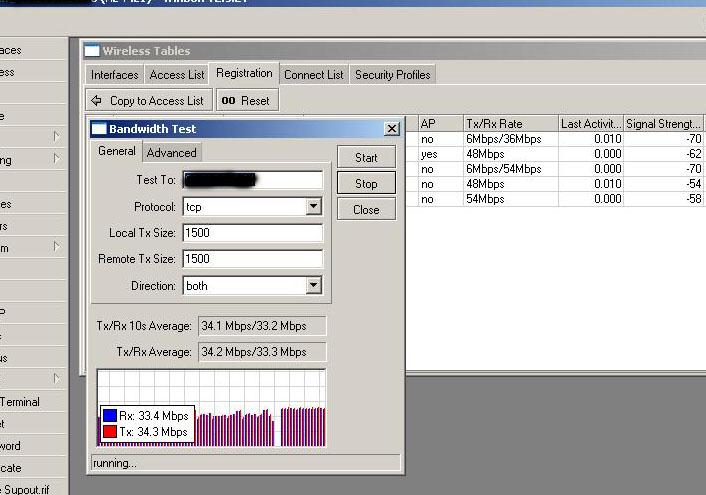Click the Copy to Access List arrow icon
This screenshot has width=706, height=495.
point(97,100)
